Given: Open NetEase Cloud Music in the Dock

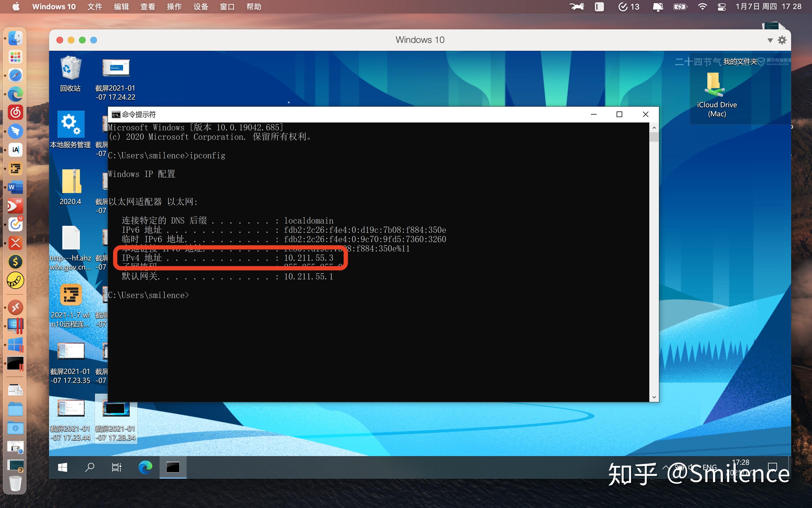Looking at the screenshot, I should point(16,113).
